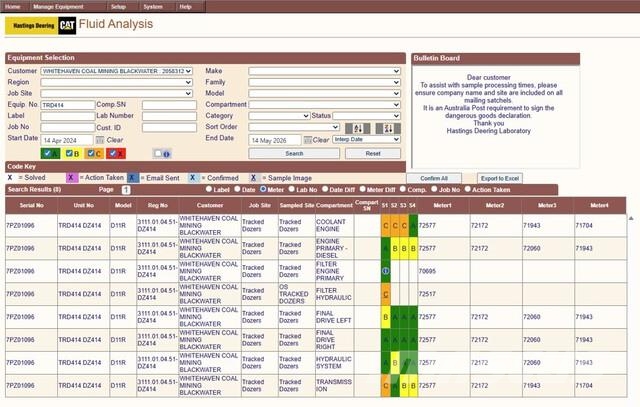Open S3 C result for COOLANT ENGINE row
This screenshot has width=640, height=407.
(404, 225)
